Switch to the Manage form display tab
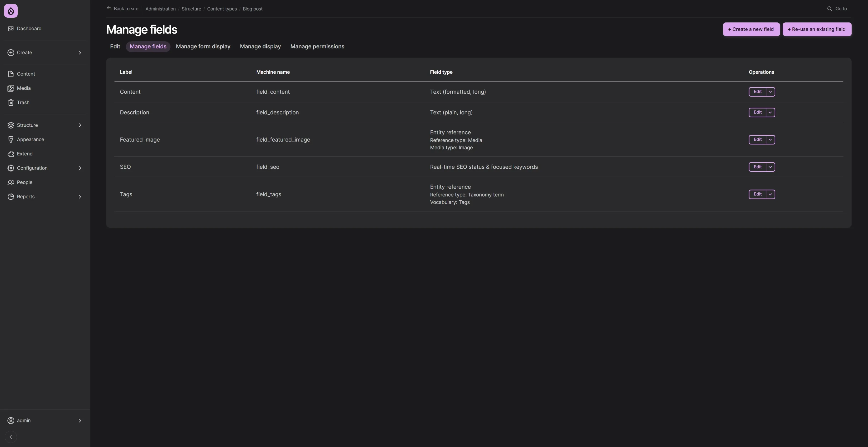Viewport: 868px width, 447px height. [203, 46]
